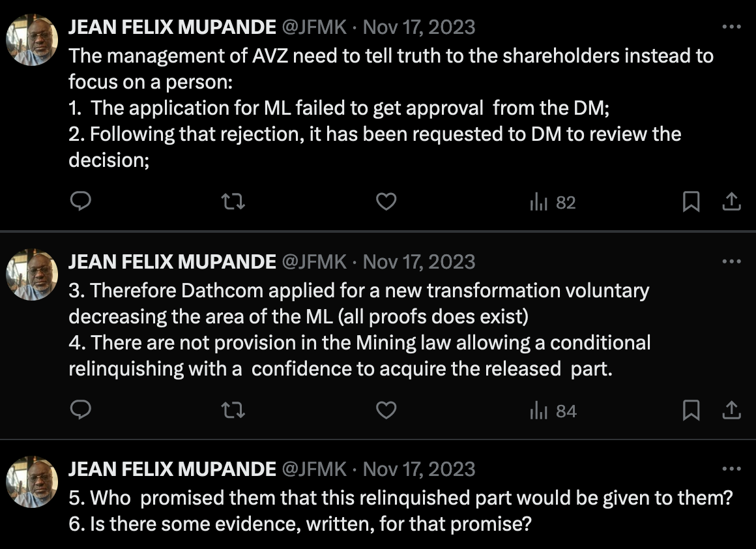756x549 pixels.
Task: Open more options on the second tweet
Action: (732, 262)
